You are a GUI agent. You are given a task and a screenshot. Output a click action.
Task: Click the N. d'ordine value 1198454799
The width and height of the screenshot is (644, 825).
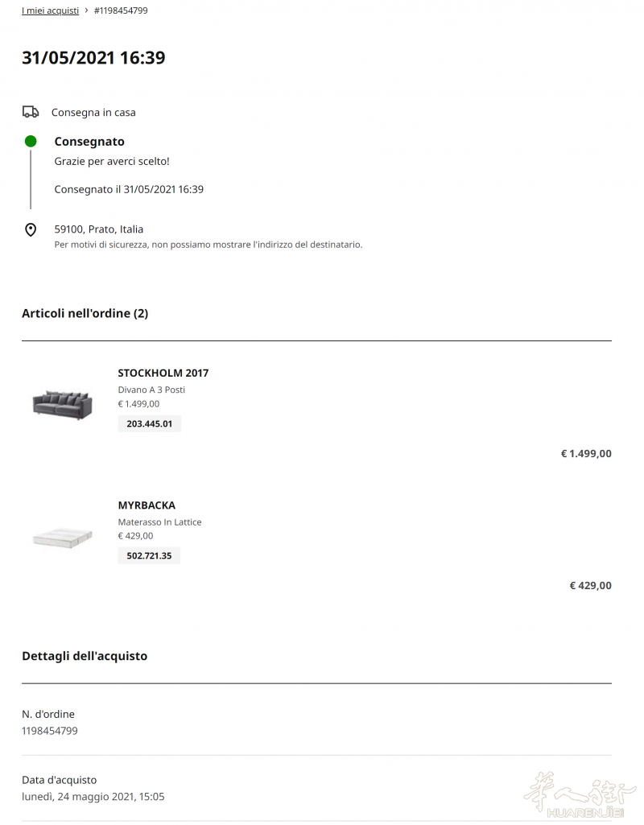pos(50,731)
